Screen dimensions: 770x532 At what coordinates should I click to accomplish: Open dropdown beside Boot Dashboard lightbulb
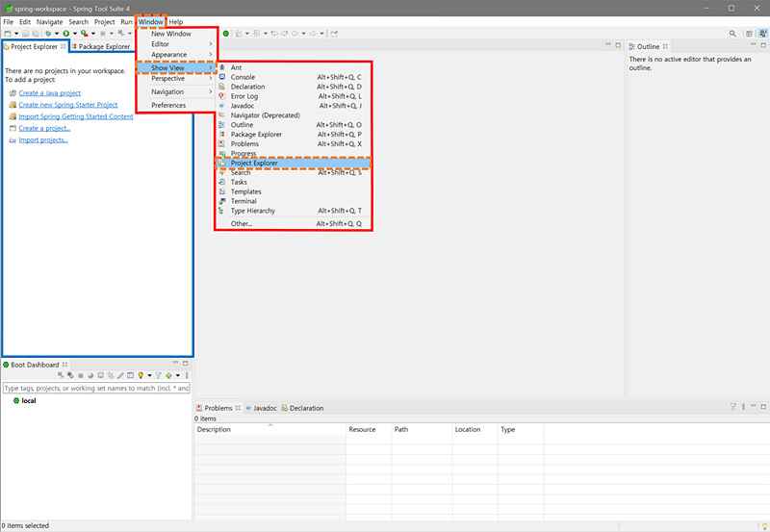pyautogui.click(x=150, y=375)
